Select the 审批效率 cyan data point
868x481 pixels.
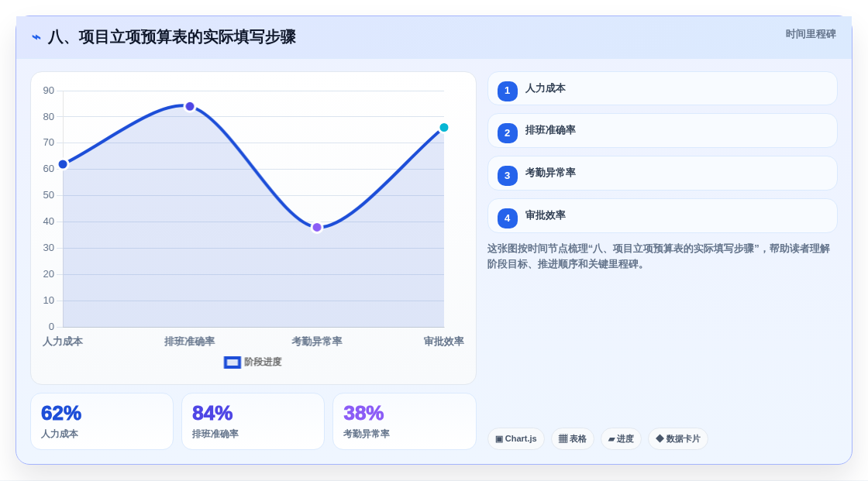tap(444, 128)
